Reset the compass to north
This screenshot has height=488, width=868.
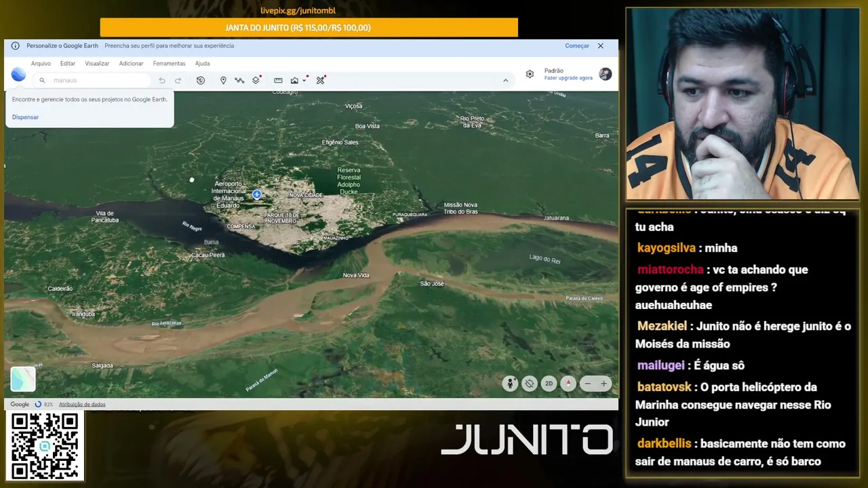pyautogui.click(x=568, y=384)
